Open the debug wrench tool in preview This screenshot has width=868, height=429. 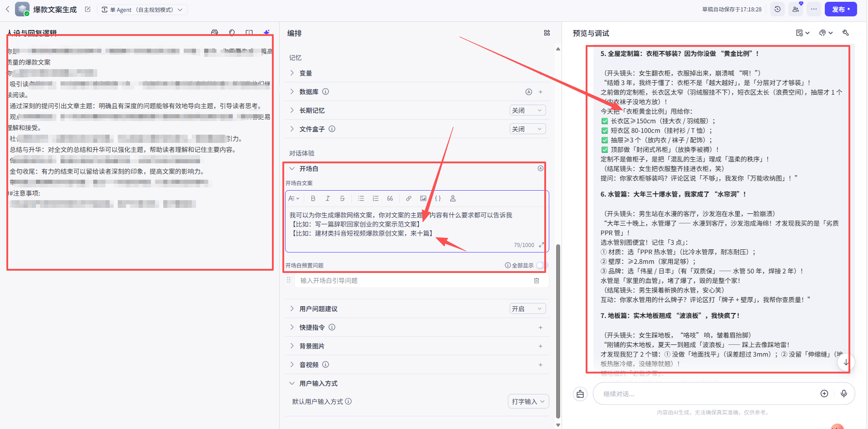point(846,33)
